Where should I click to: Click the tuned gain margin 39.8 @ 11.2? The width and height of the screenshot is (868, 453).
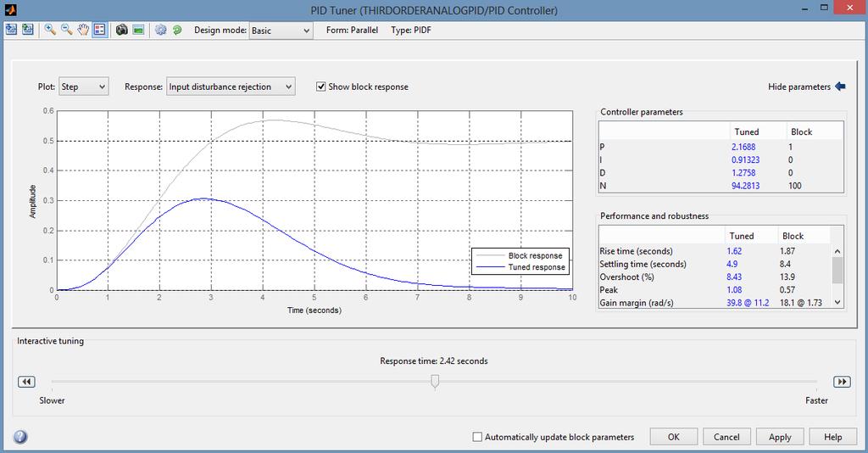[748, 302]
